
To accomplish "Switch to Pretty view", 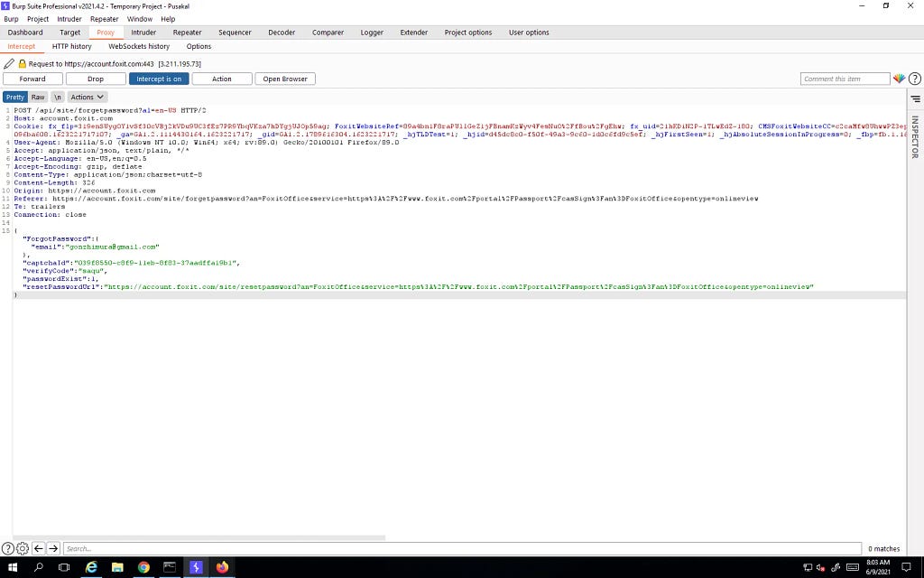I will pyautogui.click(x=15, y=97).
